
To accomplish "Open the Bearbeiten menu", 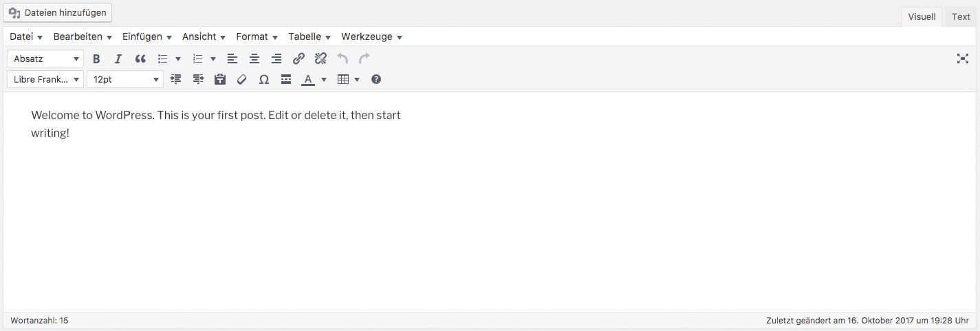I will 83,36.
